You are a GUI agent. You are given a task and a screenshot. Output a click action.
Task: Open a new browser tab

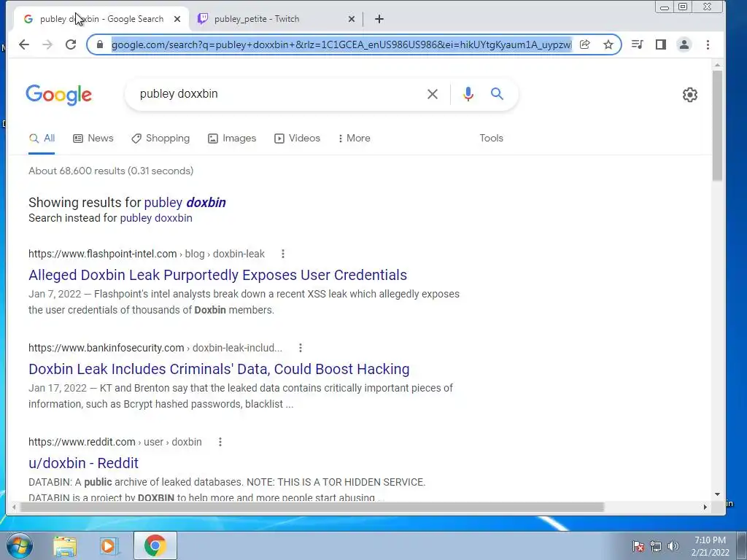(379, 19)
